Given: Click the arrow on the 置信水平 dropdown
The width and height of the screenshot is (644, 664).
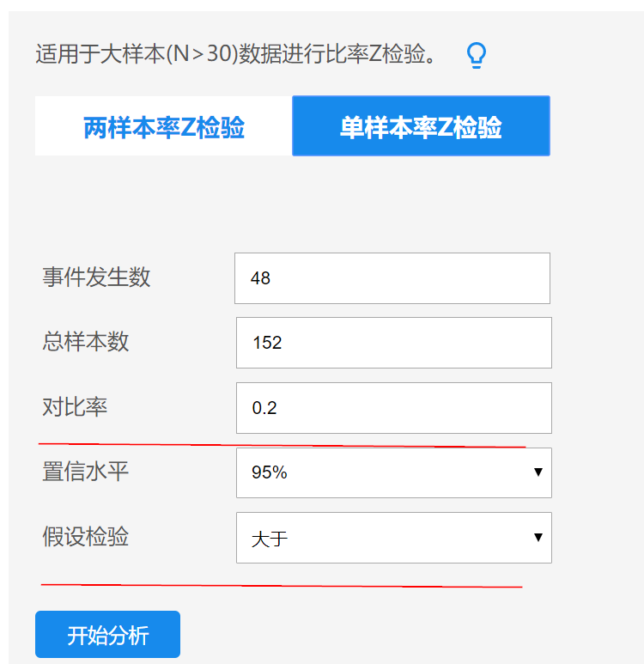Looking at the screenshot, I should click(x=538, y=472).
